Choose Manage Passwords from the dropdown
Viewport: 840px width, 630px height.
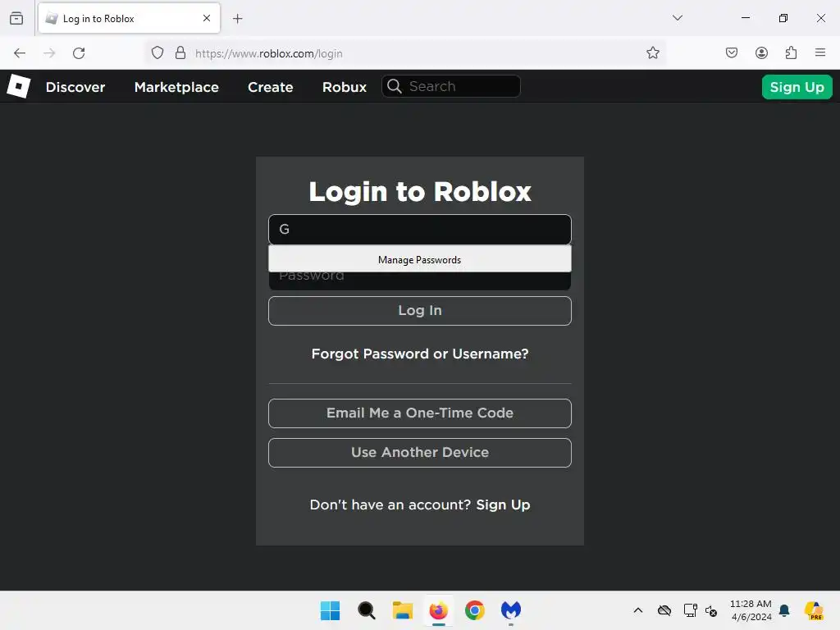coord(419,259)
